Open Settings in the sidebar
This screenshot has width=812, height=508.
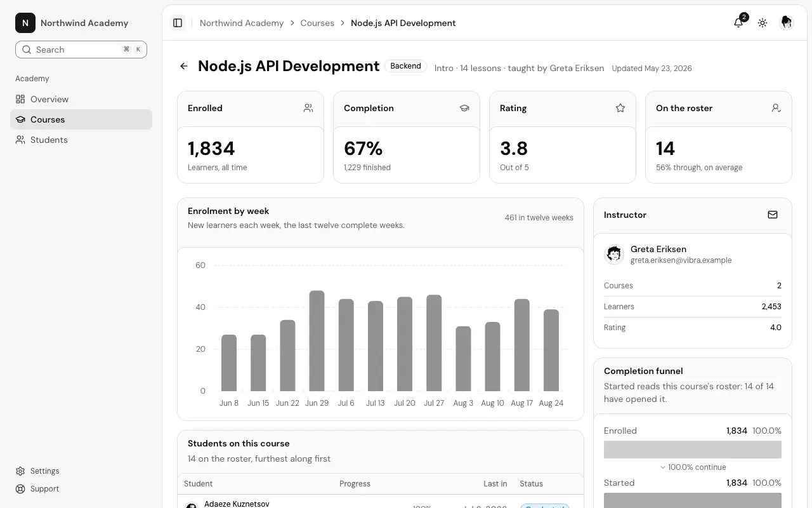click(81, 471)
